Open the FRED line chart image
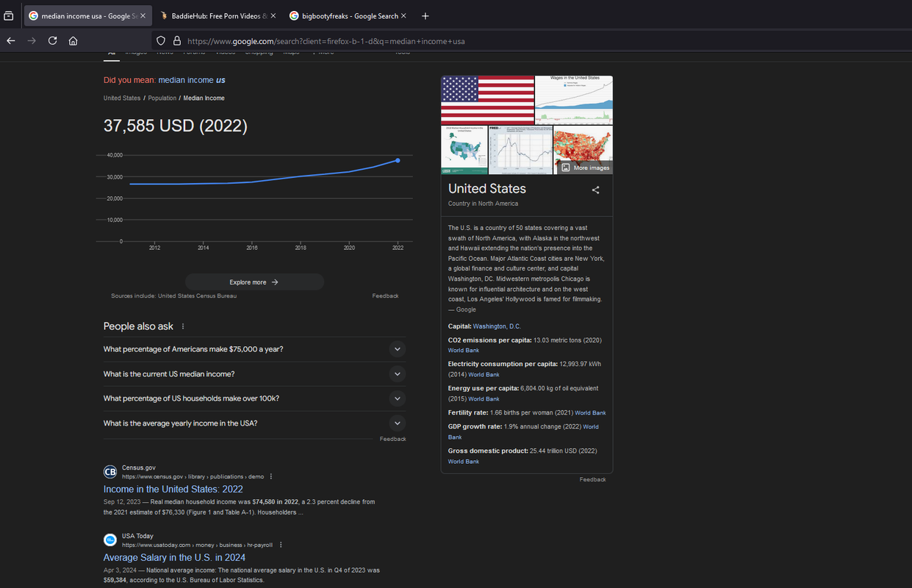This screenshot has height=588, width=912. 520,150
